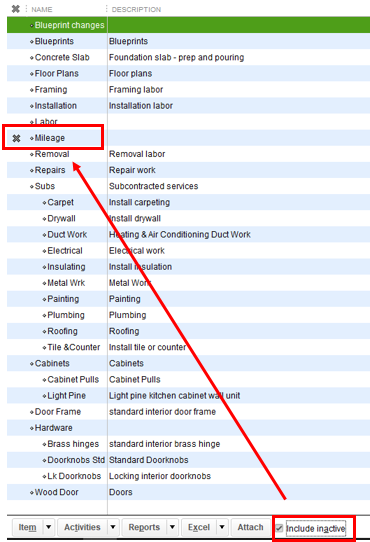
Task: Click the Item button
Action: click(27, 527)
